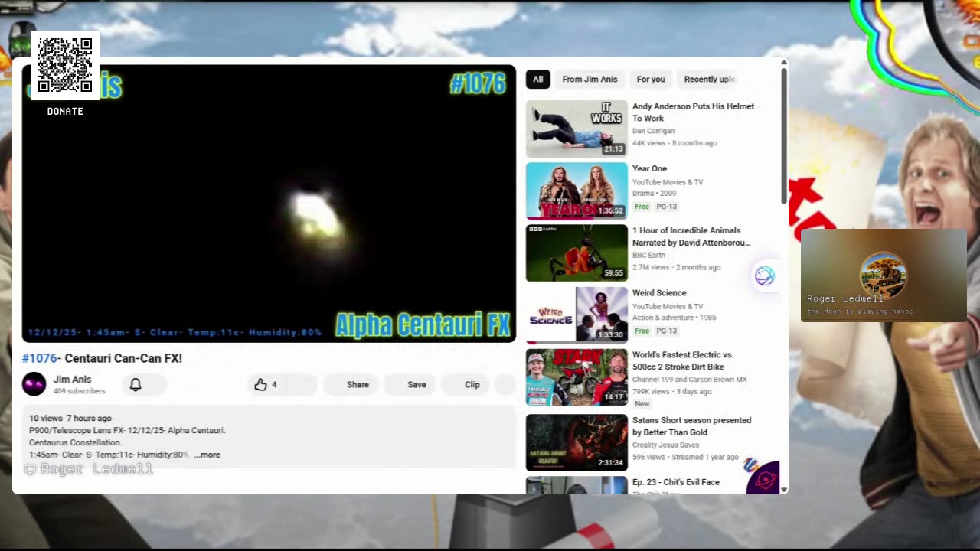This screenshot has width=980, height=551.
Task: Click the globe icon beside the Attenborough video
Action: [764, 276]
